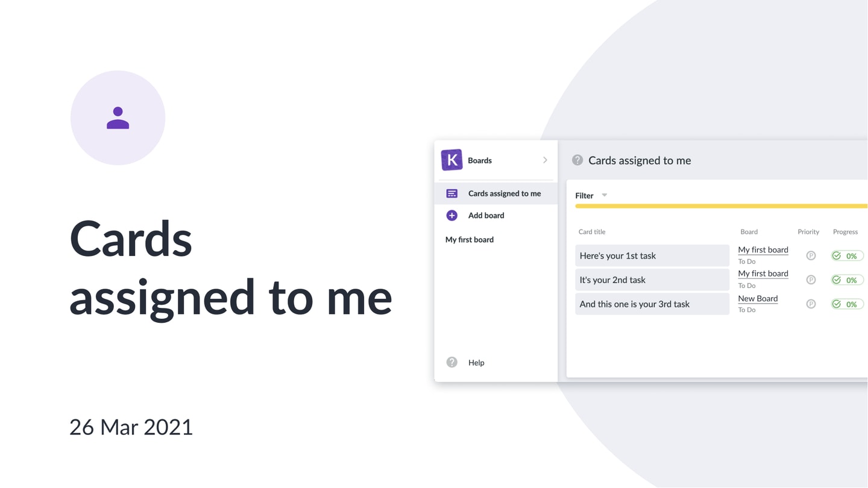Viewport: 868px width, 488px height.
Task: Open the Filter dropdown arrow
Action: pos(605,195)
